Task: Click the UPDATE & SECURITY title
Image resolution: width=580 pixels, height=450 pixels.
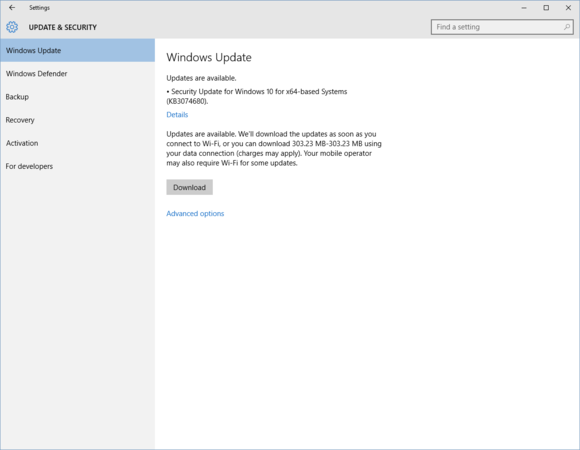Action: tap(63, 27)
